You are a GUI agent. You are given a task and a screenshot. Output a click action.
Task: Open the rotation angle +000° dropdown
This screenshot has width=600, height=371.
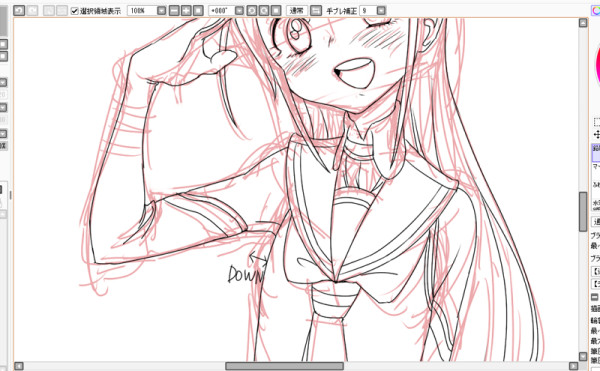click(240, 11)
